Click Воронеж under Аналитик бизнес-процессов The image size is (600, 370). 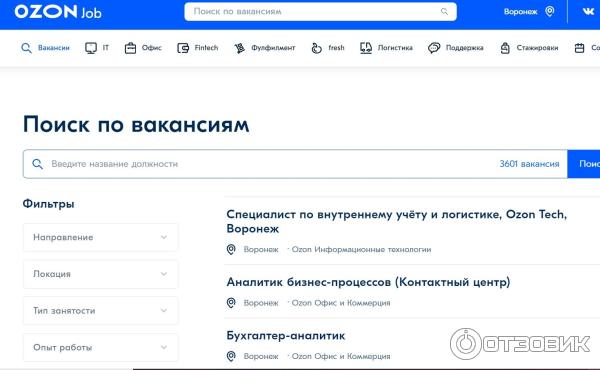(x=261, y=303)
